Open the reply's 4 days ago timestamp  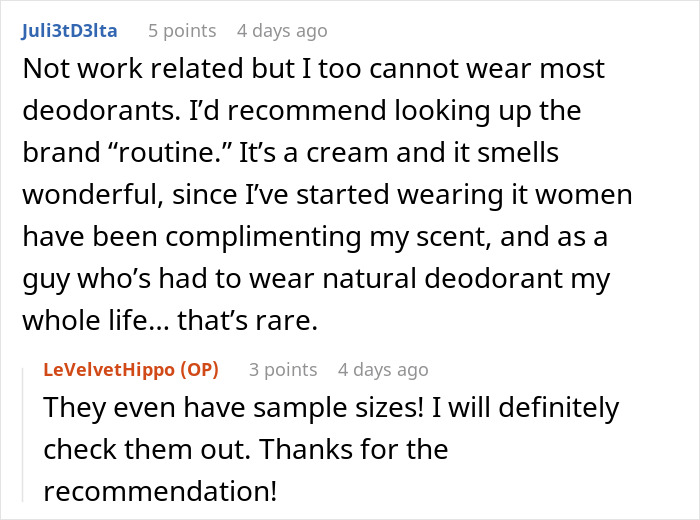tap(383, 370)
